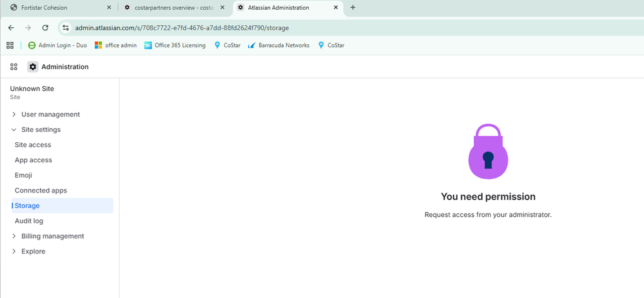Image resolution: width=644 pixels, height=298 pixels.
Task: Open the first CoStar bookmark
Action: [x=228, y=46]
